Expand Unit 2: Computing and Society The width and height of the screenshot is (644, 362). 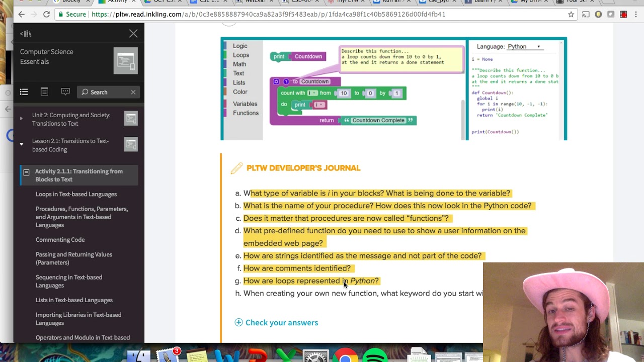22,119
